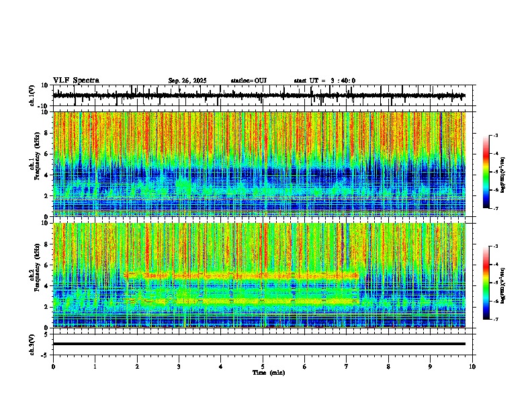Click the "ch.3(V)" axis label
532x411 pixels.
click(32, 345)
